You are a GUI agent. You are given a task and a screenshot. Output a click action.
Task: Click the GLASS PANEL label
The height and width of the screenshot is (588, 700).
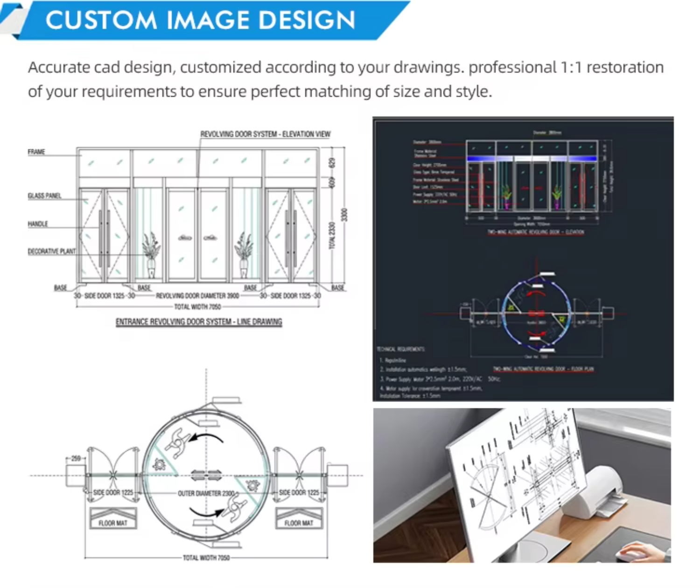point(44,196)
